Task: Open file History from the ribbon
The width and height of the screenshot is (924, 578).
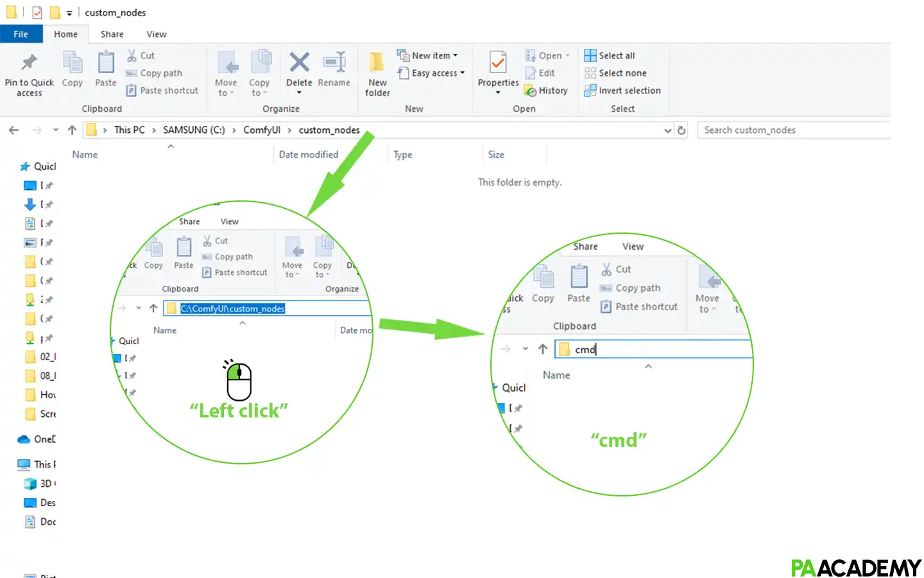Action: pyautogui.click(x=547, y=91)
